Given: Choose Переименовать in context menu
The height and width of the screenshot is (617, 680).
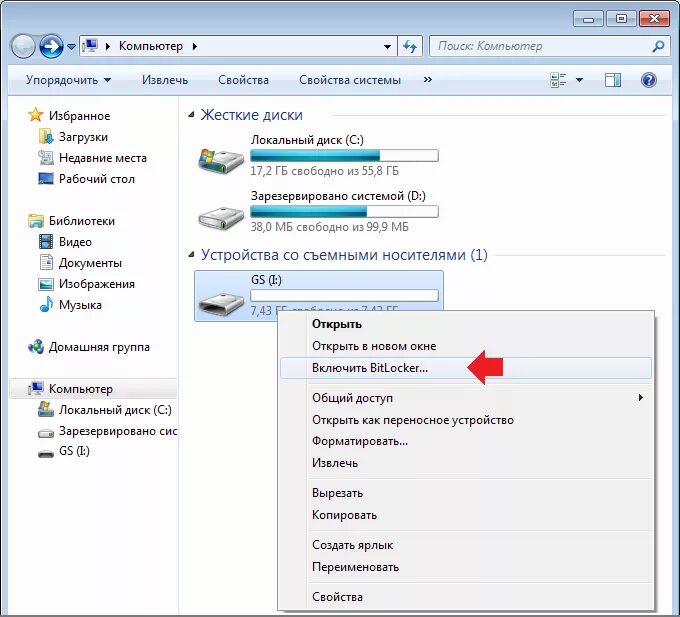Looking at the screenshot, I should point(466,567).
